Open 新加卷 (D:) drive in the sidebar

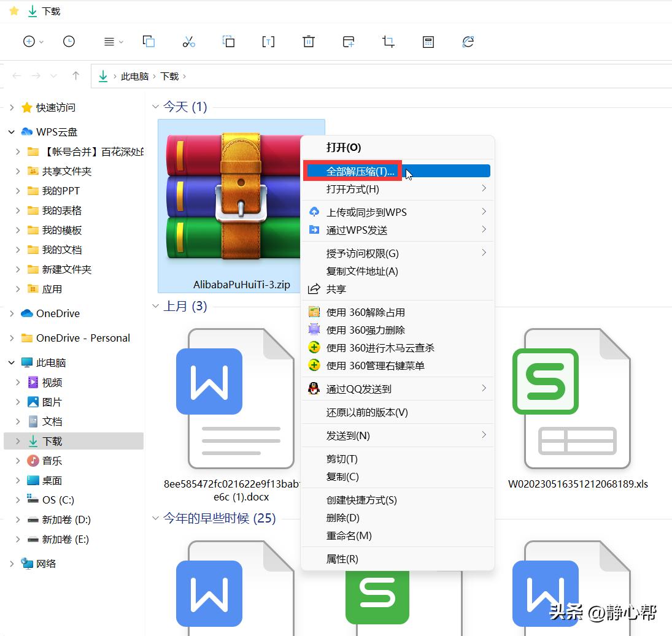pyautogui.click(x=66, y=519)
